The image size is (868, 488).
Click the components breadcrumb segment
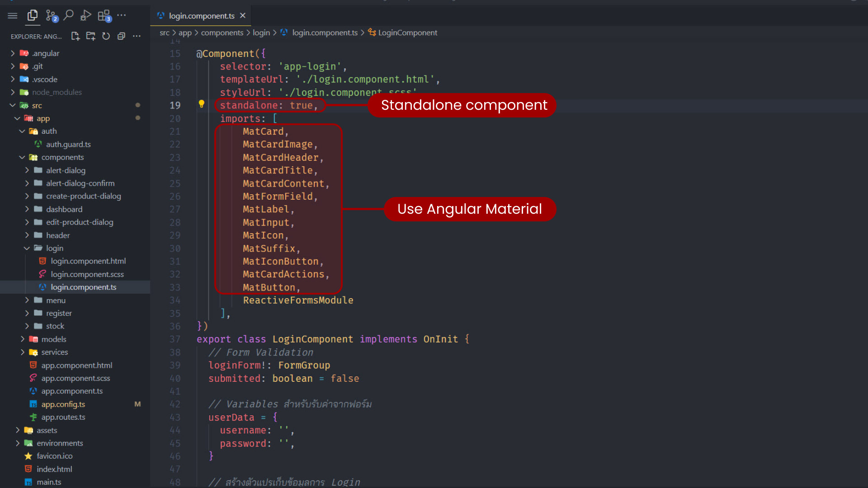point(222,33)
